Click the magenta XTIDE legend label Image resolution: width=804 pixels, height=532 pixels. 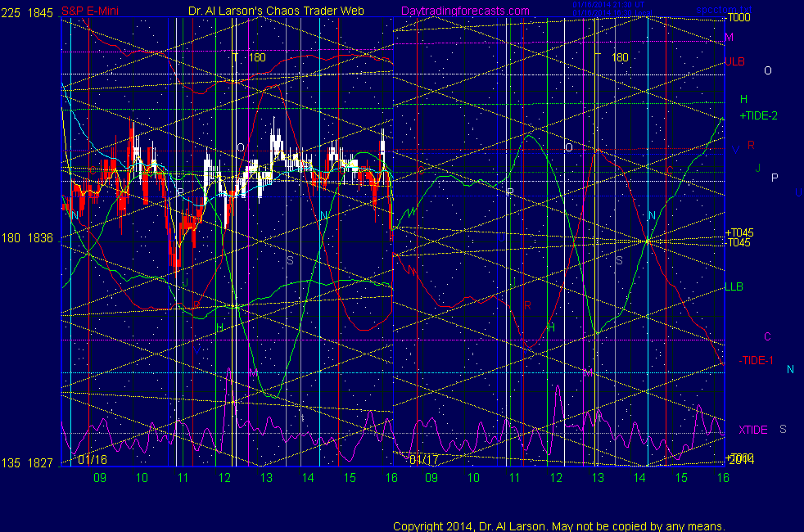[x=752, y=430]
